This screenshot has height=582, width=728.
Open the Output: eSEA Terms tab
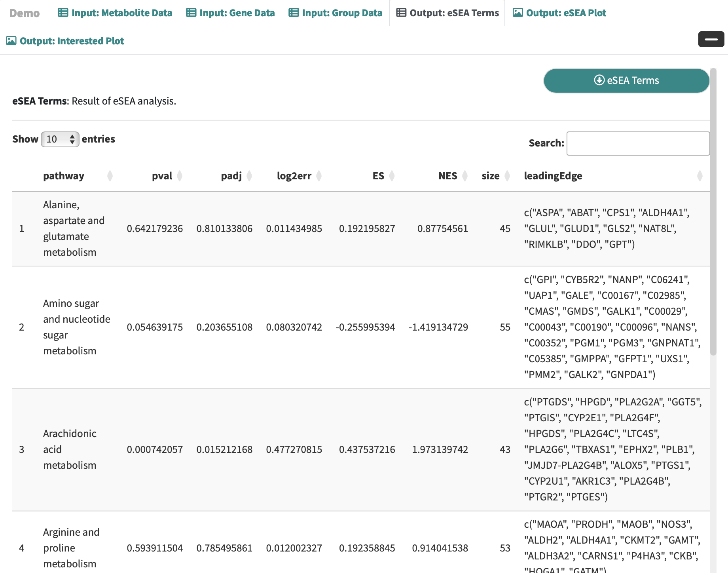pos(447,13)
